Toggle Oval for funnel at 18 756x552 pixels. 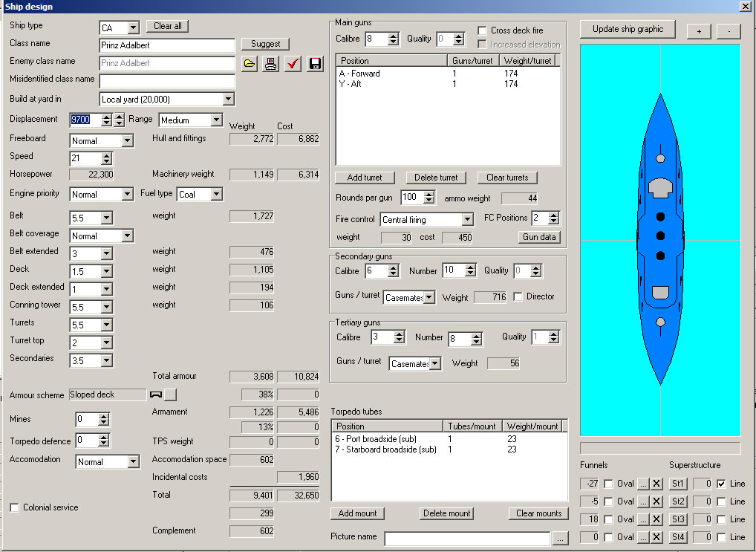pos(608,519)
